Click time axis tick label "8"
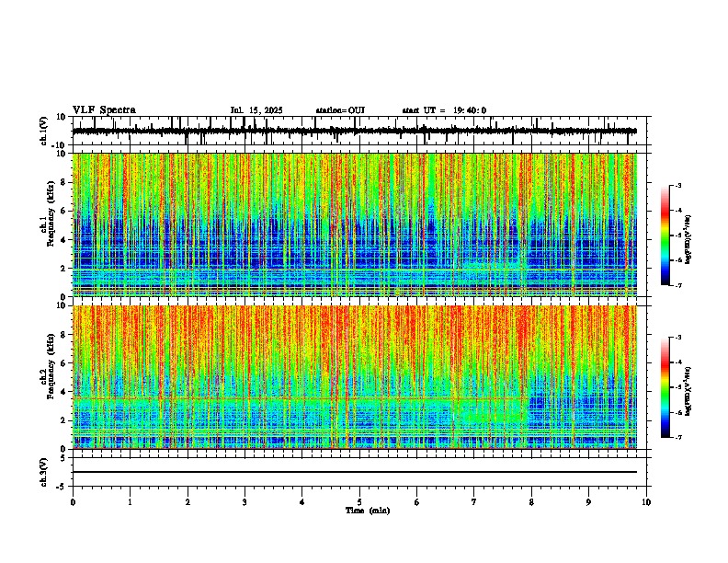The image size is (728, 563). click(531, 502)
